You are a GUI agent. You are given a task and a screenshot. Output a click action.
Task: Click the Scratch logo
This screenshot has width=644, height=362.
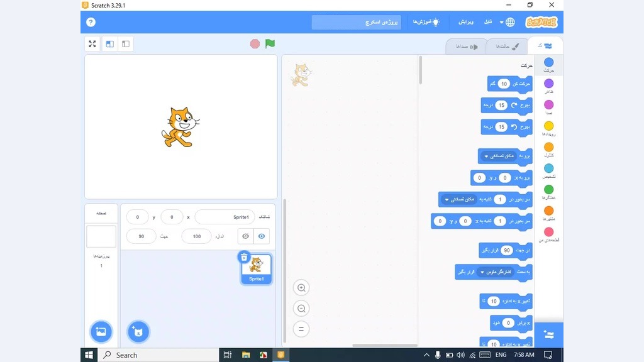click(x=541, y=22)
